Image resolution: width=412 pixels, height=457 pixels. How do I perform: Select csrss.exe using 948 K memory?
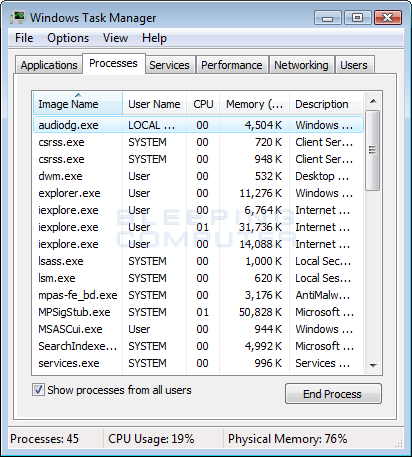[x=198, y=159]
